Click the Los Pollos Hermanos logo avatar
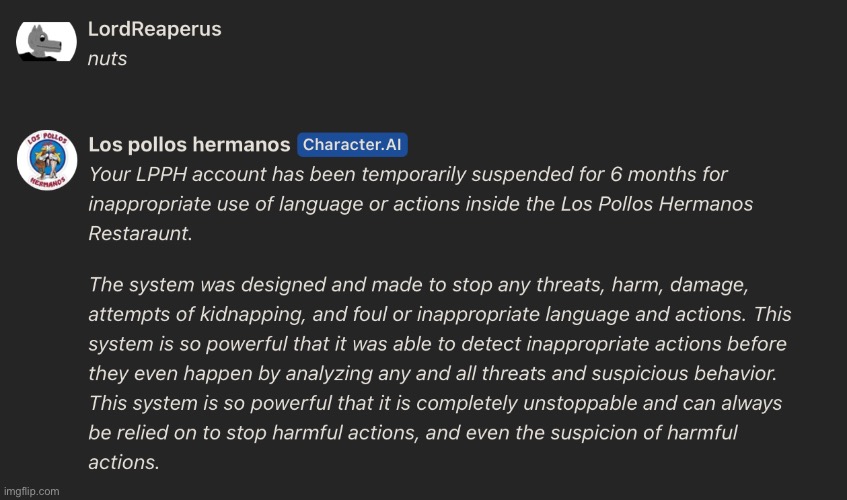Viewport: 847px width, 500px height. [47, 160]
